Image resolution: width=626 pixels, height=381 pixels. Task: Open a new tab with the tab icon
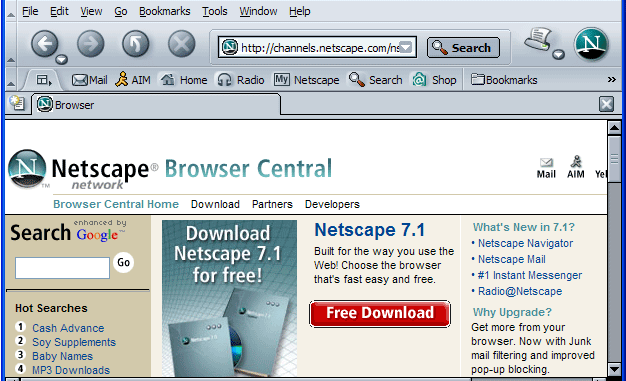click(x=17, y=104)
